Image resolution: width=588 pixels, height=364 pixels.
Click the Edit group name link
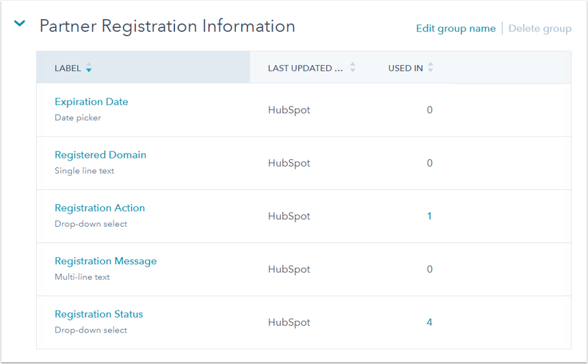click(x=455, y=28)
